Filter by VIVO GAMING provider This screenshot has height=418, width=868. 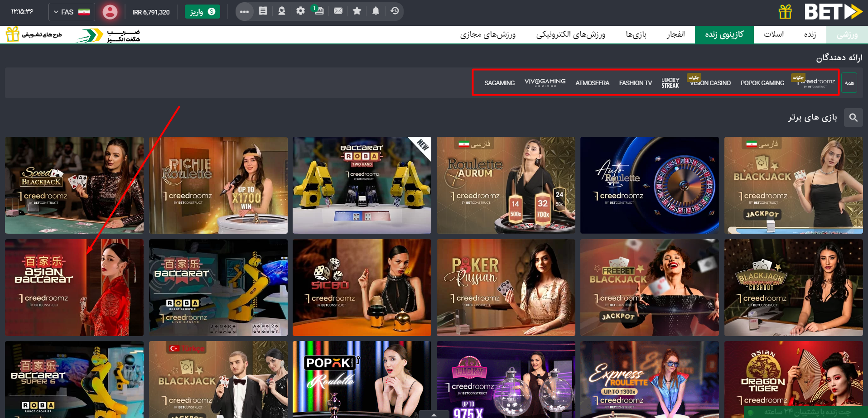pos(545,82)
